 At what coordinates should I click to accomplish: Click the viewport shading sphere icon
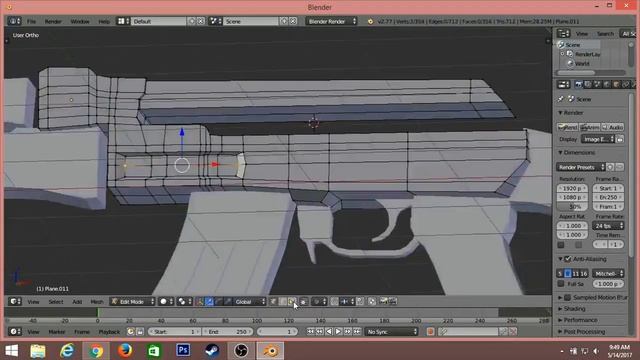(166, 302)
